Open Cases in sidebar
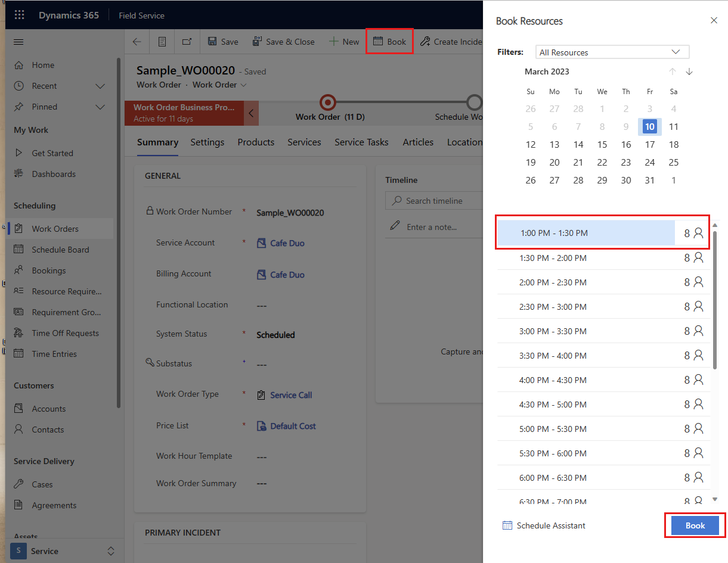 tap(42, 484)
